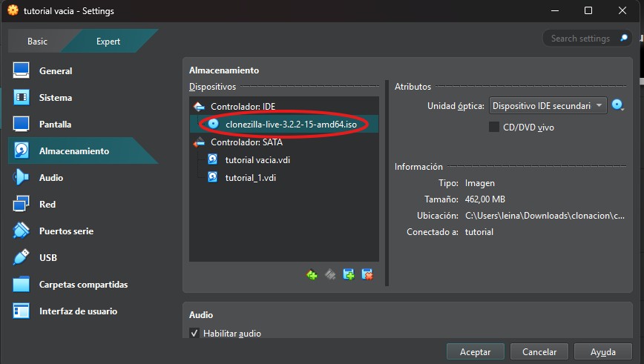644x364 pixels.
Task: Open the Unidad óptica dropdown
Action: click(x=548, y=105)
